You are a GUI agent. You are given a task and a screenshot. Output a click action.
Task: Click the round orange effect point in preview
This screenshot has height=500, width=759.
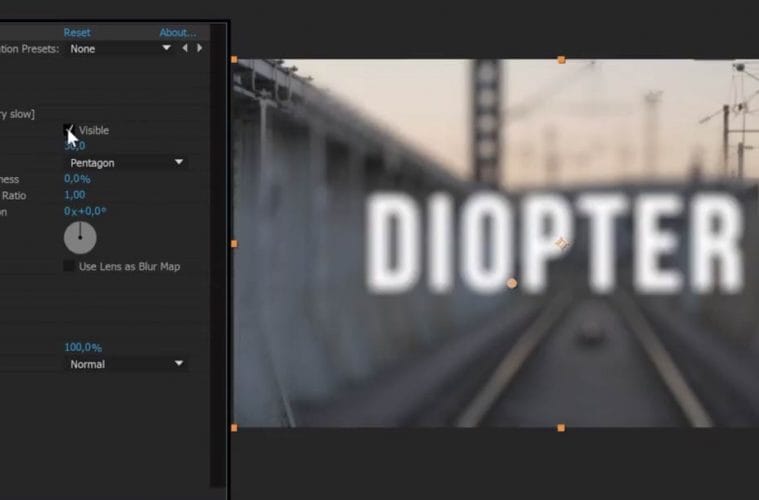(512, 283)
